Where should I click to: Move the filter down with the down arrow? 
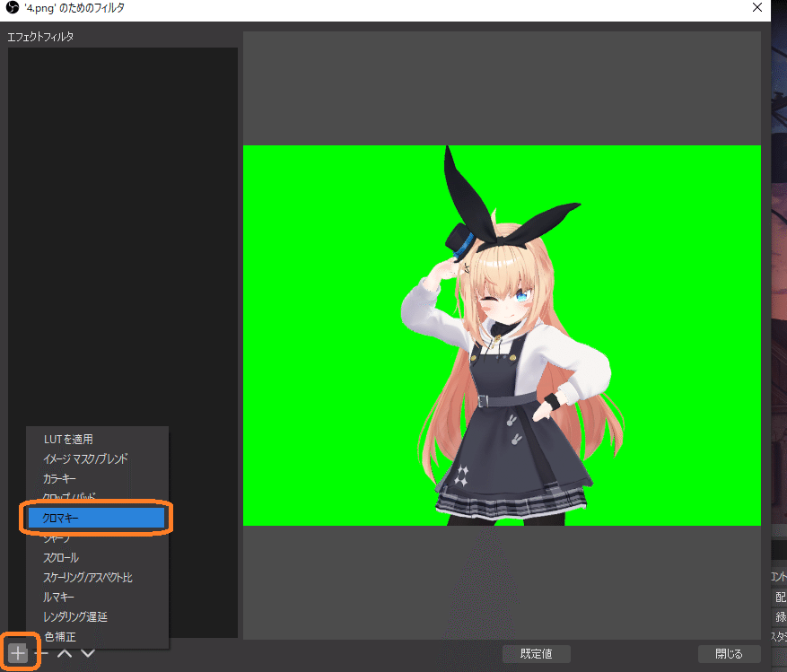(88, 653)
